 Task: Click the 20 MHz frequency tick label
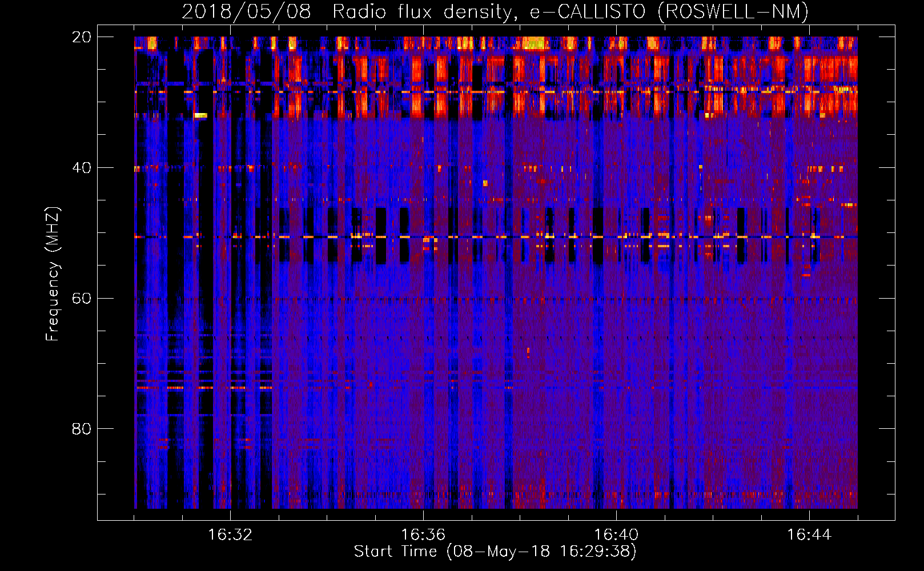click(x=81, y=37)
